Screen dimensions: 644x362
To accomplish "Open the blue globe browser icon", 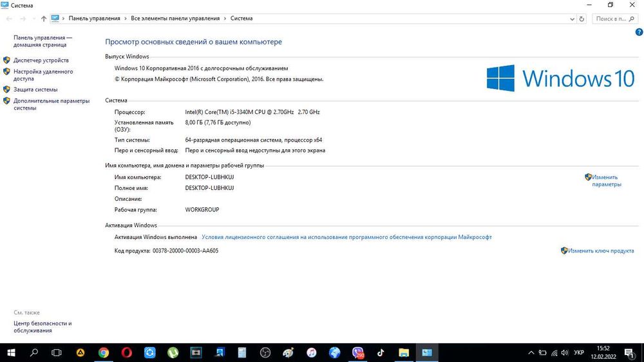I will [x=335, y=352].
